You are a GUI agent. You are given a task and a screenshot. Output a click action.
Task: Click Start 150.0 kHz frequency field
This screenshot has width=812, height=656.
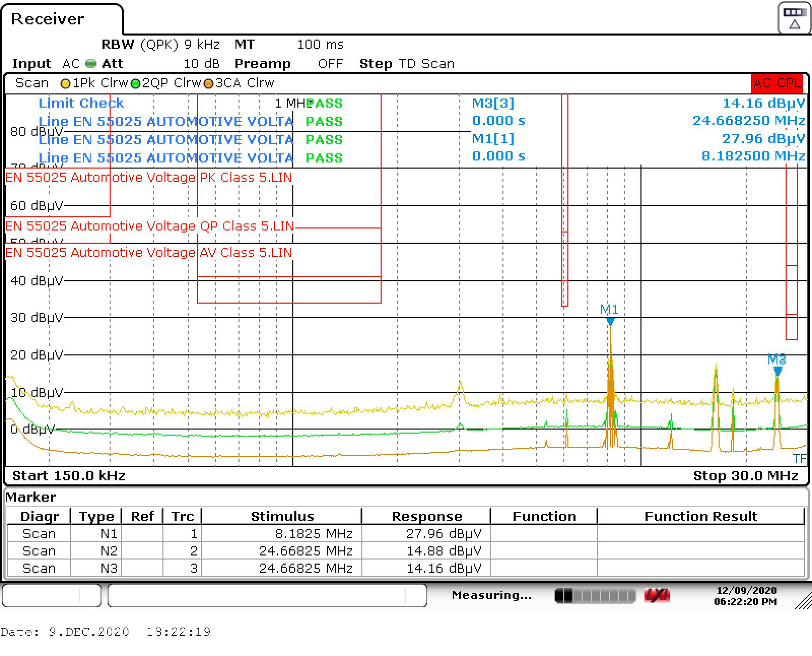[x=69, y=476]
